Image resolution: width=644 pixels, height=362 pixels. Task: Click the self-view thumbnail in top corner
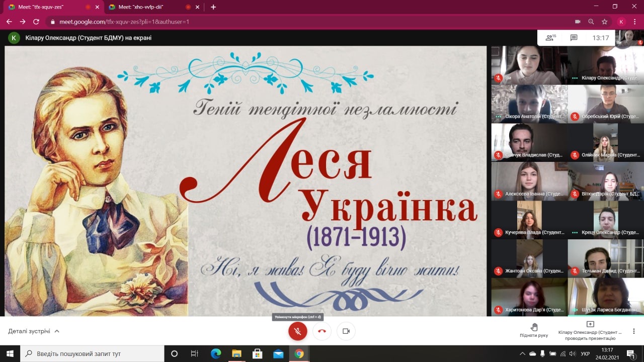629,38
